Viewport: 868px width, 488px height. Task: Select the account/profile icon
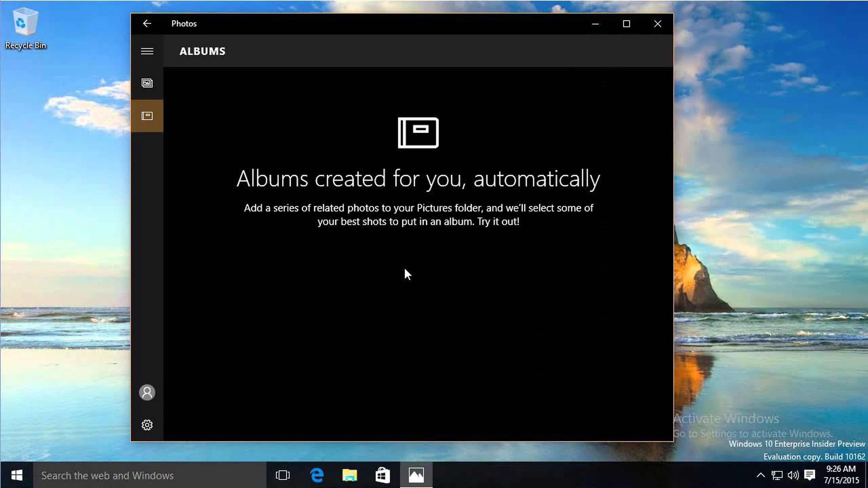click(x=147, y=392)
